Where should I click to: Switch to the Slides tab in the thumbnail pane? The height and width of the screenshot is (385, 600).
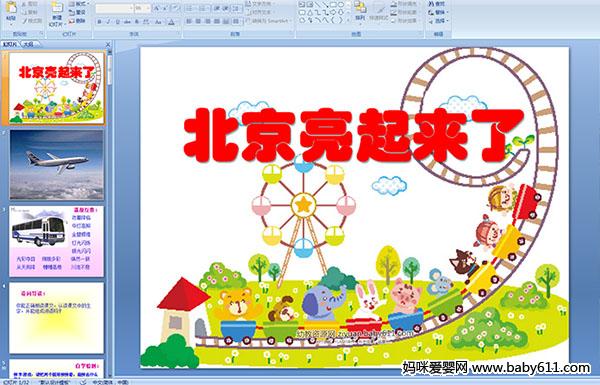(10, 44)
